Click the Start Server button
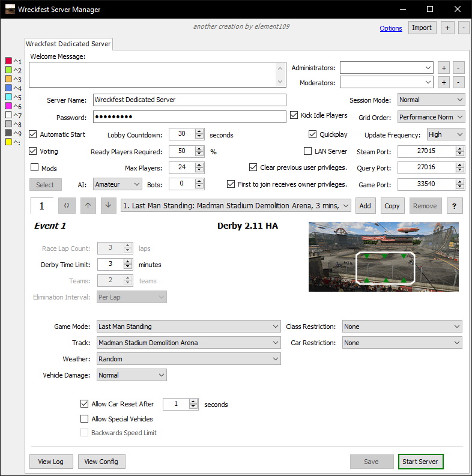This screenshot has width=472, height=476. [420, 462]
